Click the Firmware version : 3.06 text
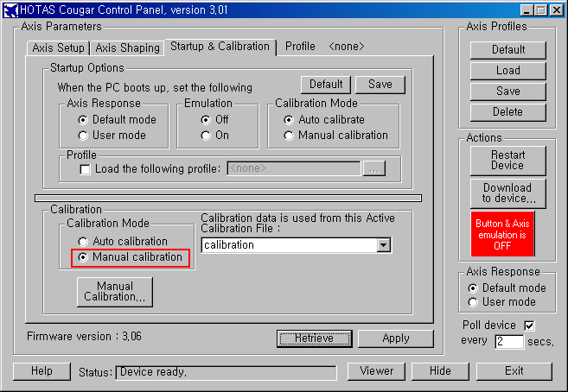The image size is (568, 392). [x=84, y=337]
